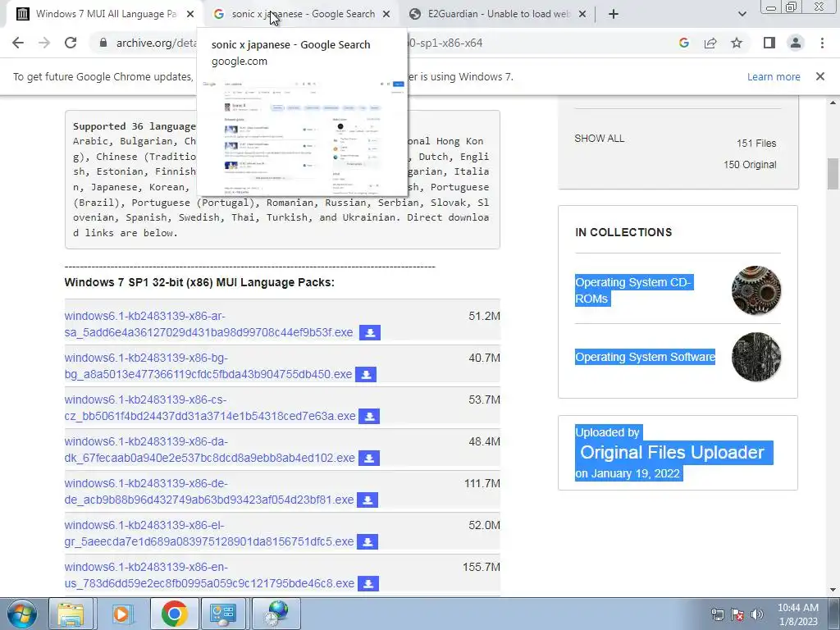
Task: Click the scrollbar down arrow
Action: point(833,590)
